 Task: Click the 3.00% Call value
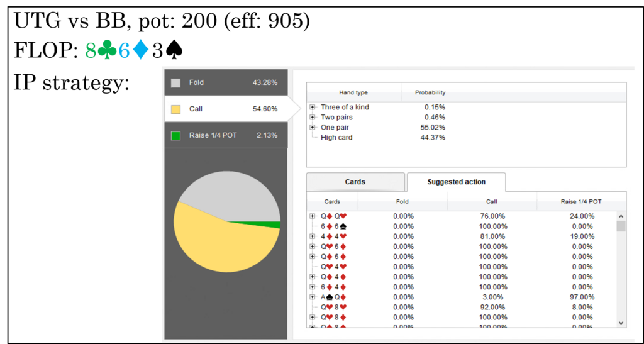(492, 297)
